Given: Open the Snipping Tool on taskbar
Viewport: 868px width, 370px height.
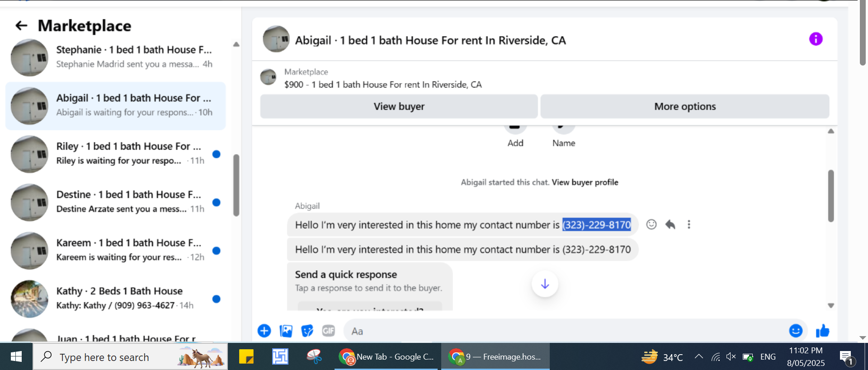Looking at the screenshot, I should [x=314, y=357].
